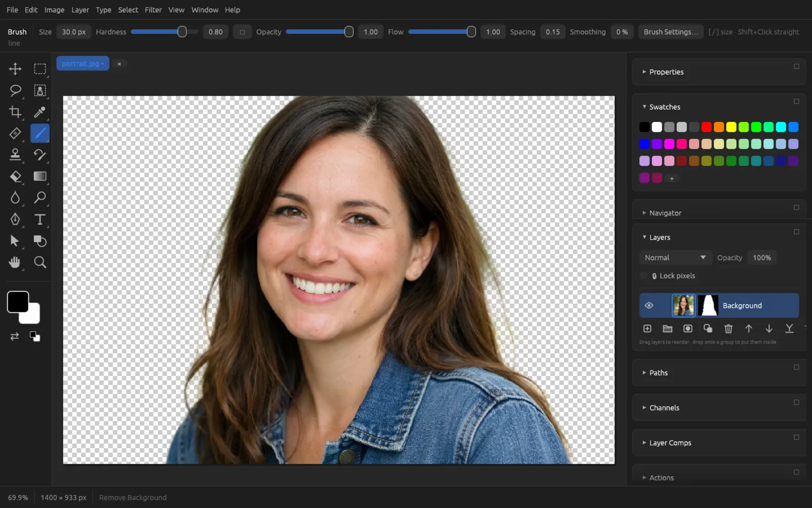Open the Select menu
Viewport: 812px width, 508px height.
(x=128, y=10)
